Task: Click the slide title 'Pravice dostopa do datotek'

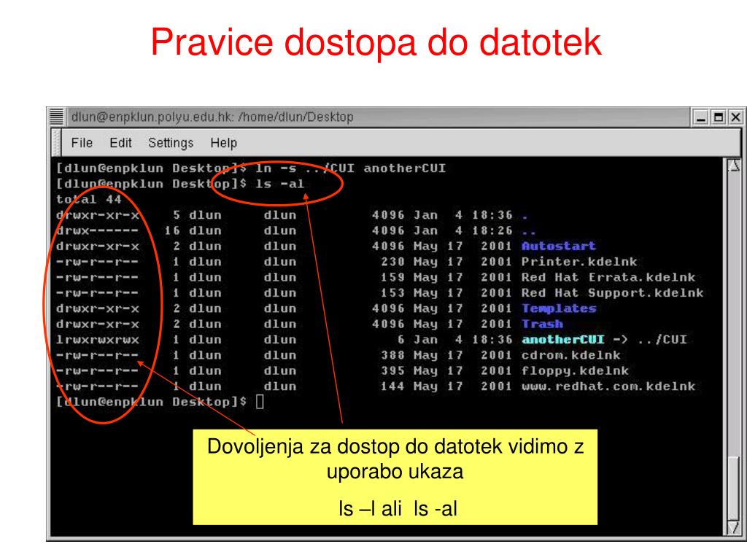Action: (376, 42)
